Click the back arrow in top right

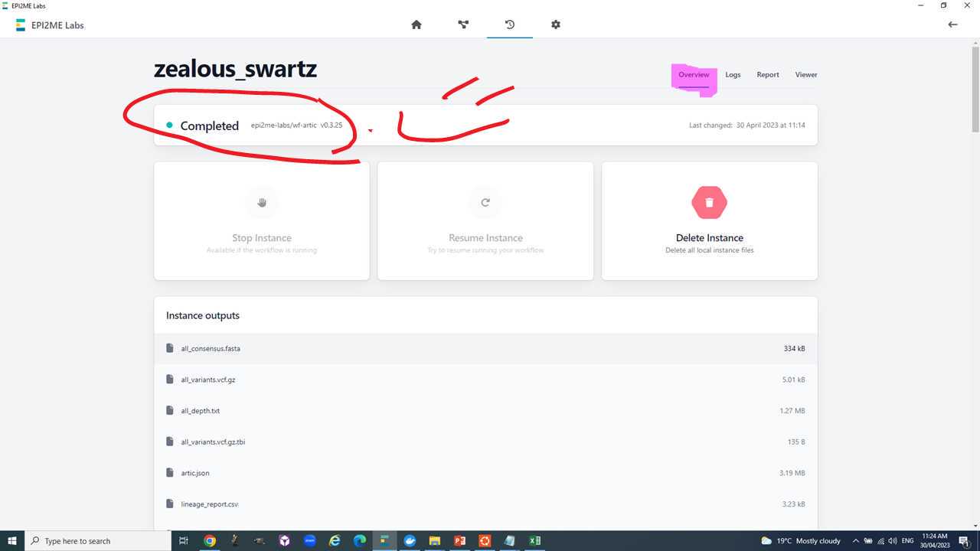pyautogui.click(x=952, y=24)
